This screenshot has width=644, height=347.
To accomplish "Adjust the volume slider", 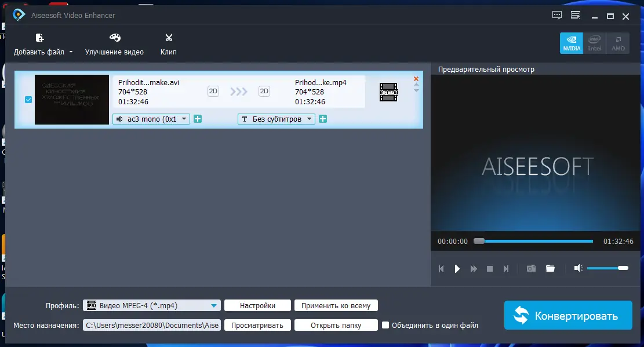I will [607, 268].
